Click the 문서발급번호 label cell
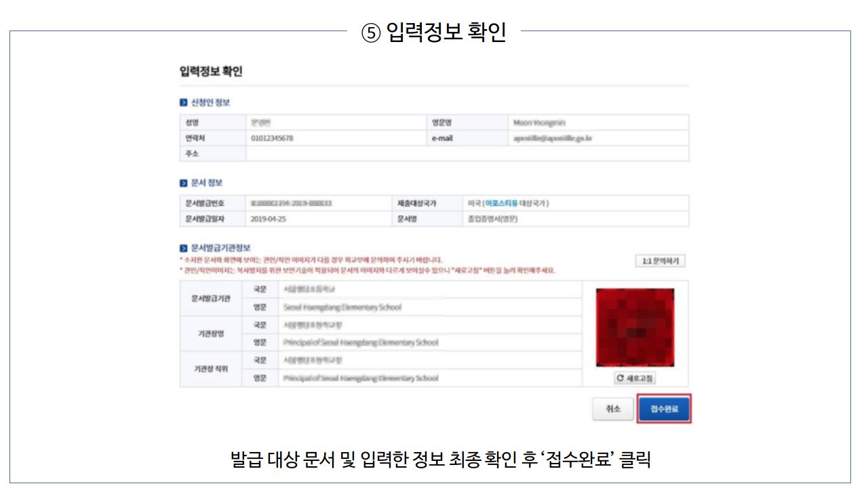Screen dimensions: 868x488 (x=213, y=203)
